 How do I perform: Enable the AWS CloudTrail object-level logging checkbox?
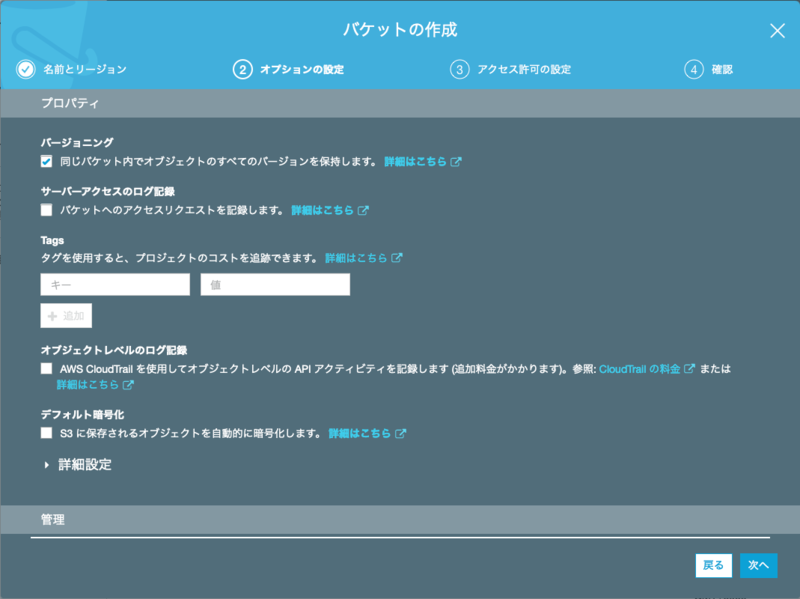(44, 368)
